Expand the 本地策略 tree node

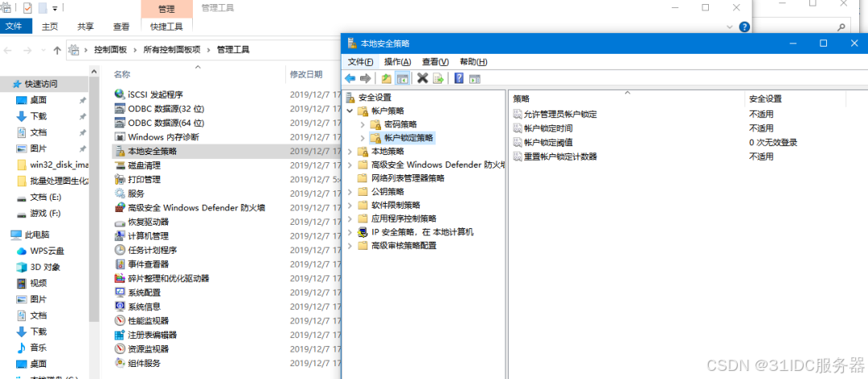[350, 151]
